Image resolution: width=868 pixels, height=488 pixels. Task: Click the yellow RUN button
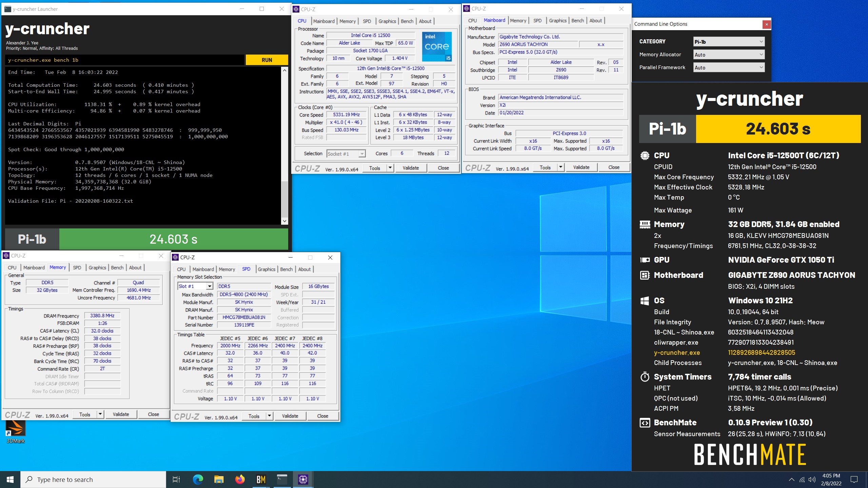tap(267, 60)
